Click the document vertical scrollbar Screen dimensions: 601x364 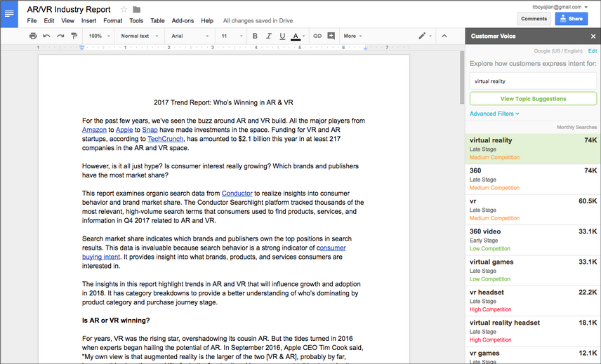click(x=462, y=79)
